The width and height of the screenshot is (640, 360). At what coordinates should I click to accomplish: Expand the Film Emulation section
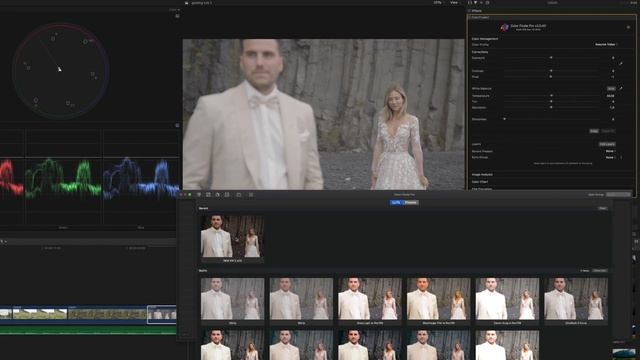pos(482,188)
